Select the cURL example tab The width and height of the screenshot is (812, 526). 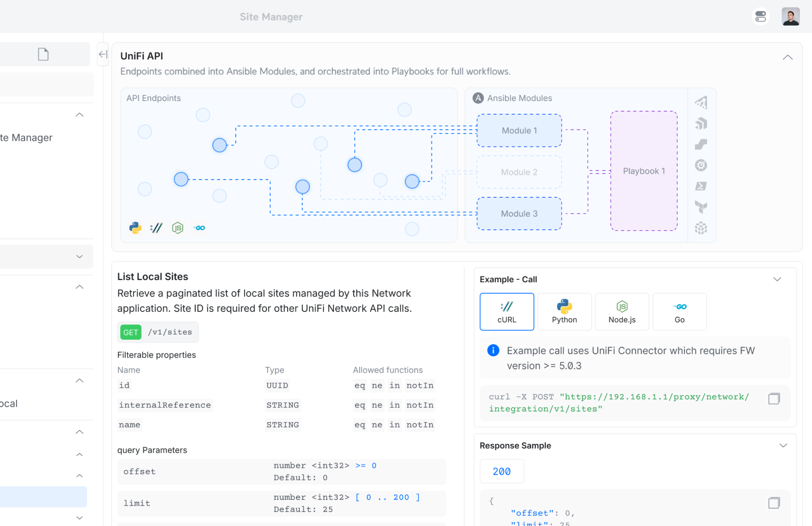[507, 312]
